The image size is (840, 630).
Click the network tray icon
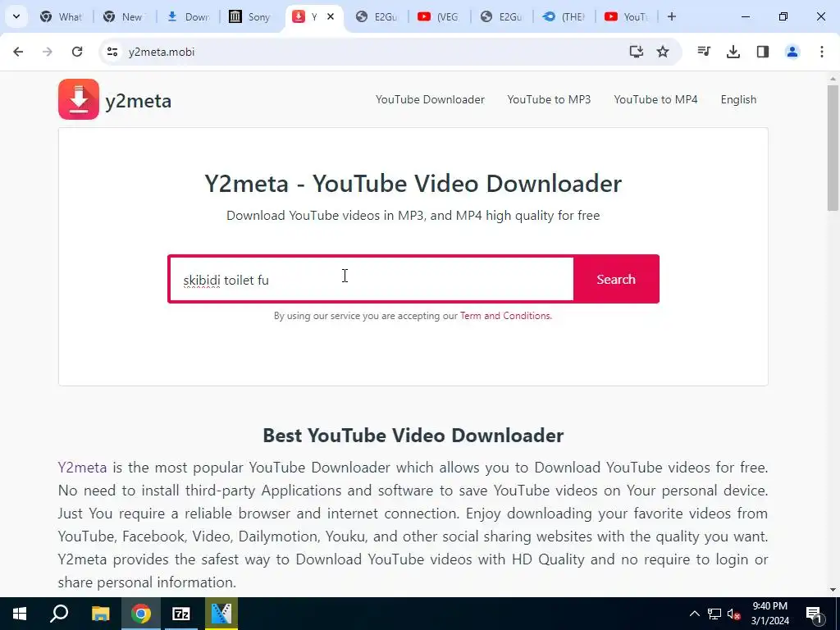(714, 614)
